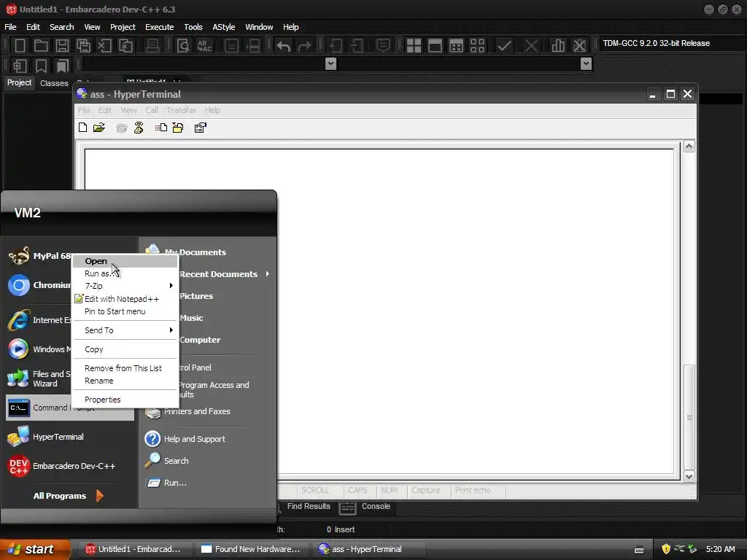
Task: Click the Find magnifier icon in Dev-C++ toolbar
Action: (183, 46)
